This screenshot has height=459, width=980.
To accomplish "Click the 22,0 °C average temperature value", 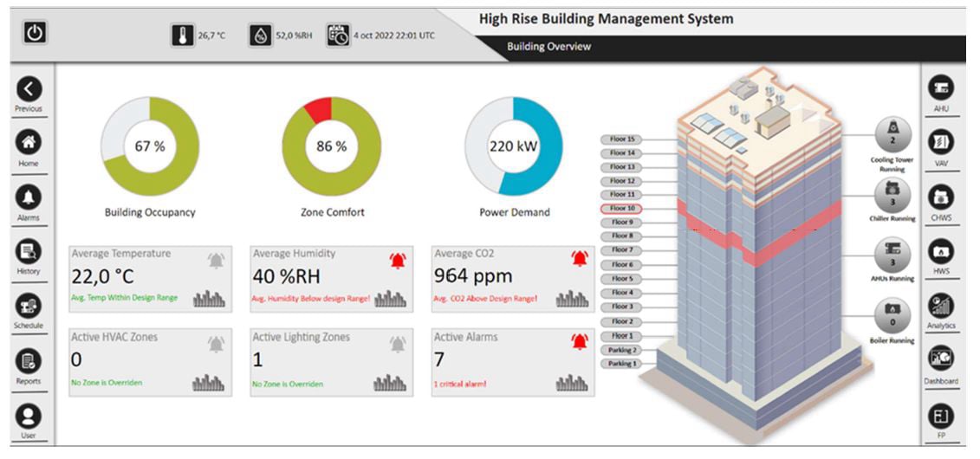I will click(x=102, y=276).
